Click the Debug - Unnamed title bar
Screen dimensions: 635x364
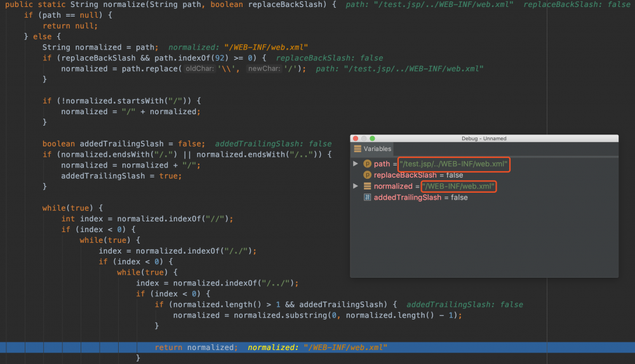coord(484,138)
